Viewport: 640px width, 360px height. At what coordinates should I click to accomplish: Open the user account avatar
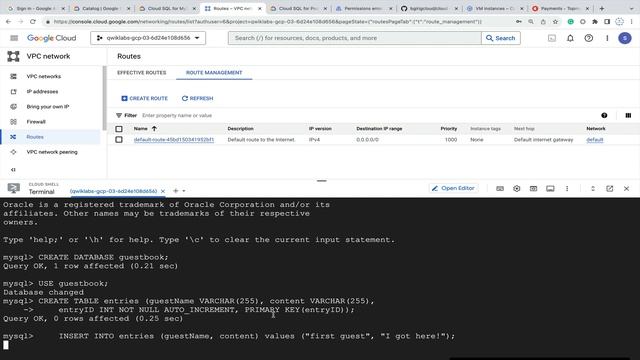(624, 38)
